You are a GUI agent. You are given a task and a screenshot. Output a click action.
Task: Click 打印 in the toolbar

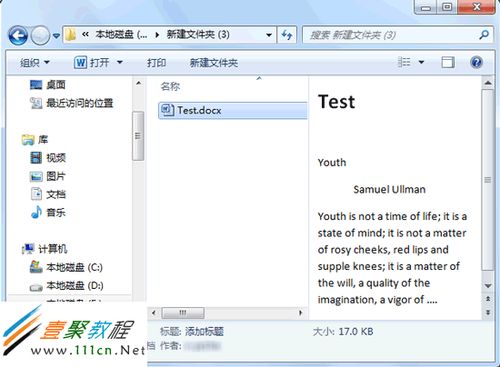tap(157, 63)
